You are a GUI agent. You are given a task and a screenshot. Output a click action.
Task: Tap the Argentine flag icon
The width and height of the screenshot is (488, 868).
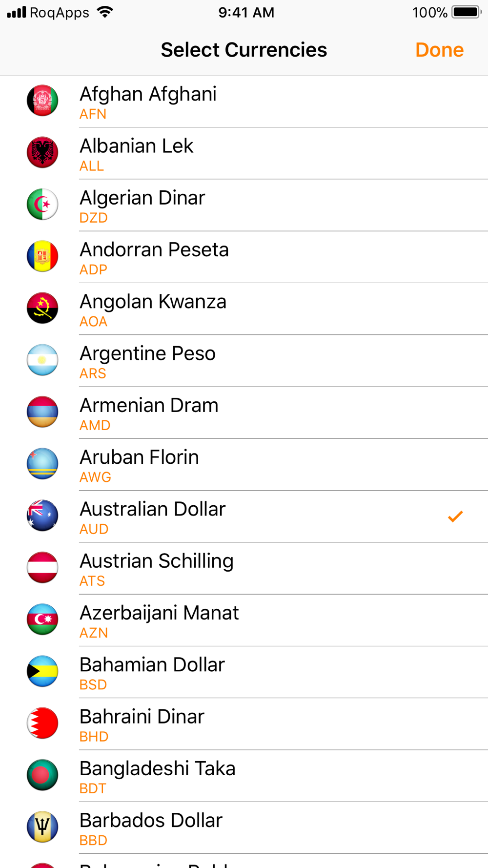42,360
